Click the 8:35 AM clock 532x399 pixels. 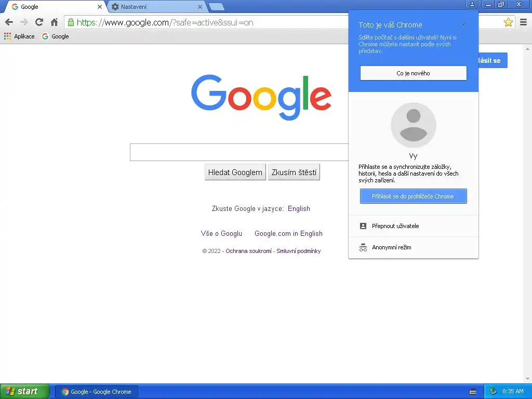pos(513,392)
